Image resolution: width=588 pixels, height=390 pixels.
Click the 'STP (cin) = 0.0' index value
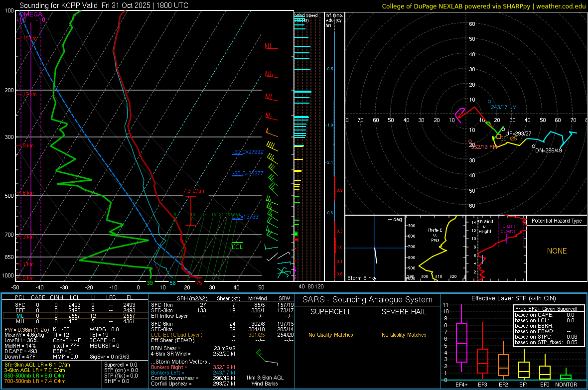coord(121,370)
